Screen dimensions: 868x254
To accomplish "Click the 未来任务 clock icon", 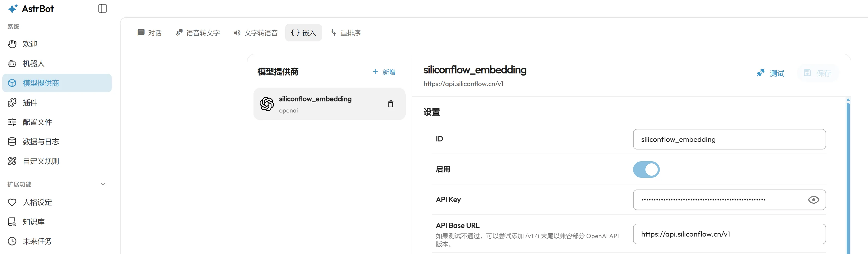I will tap(12, 241).
